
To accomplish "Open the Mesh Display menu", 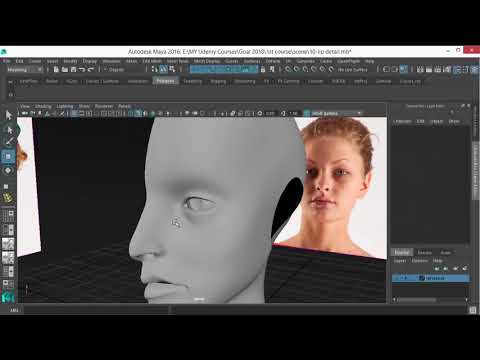I will (x=207, y=61).
